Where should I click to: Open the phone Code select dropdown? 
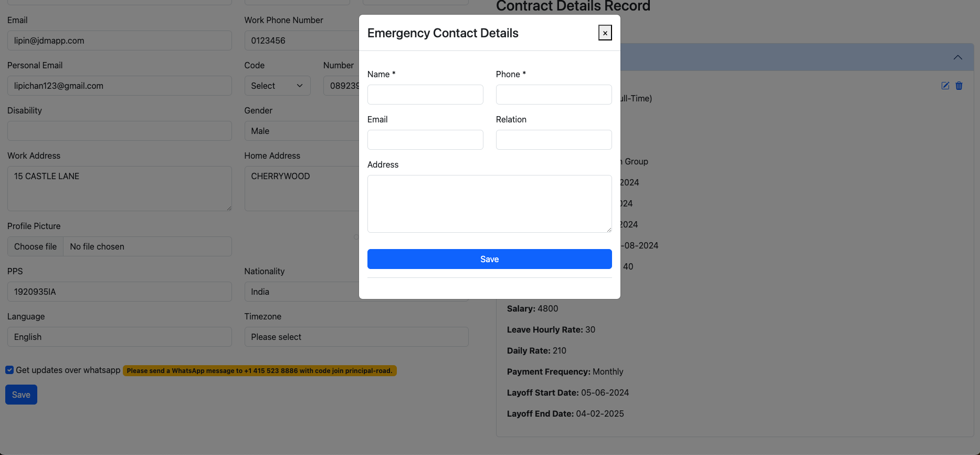tap(277, 86)
